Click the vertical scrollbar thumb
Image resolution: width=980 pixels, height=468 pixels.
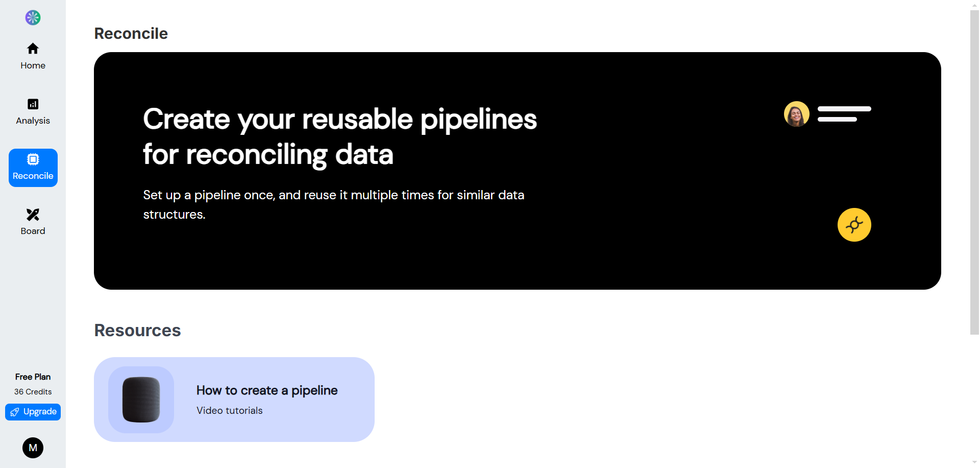click(x=974, y=173)
